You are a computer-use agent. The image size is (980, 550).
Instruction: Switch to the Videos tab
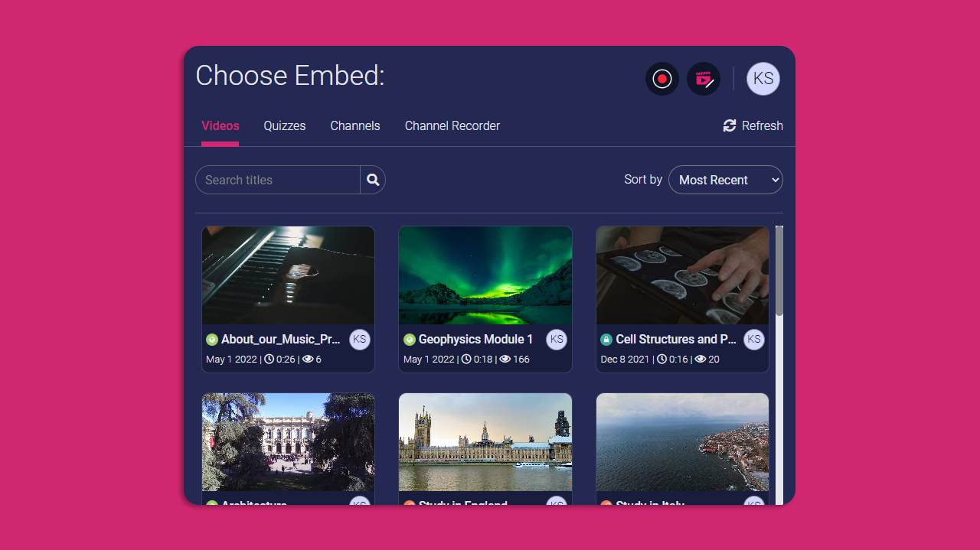(220, 125)
